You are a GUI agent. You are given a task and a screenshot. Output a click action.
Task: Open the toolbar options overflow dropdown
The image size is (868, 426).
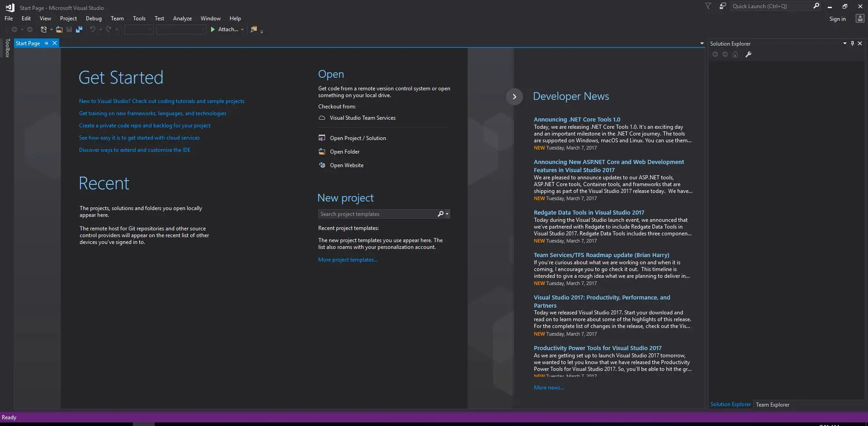pyautogui.click(x=262, y=31)
